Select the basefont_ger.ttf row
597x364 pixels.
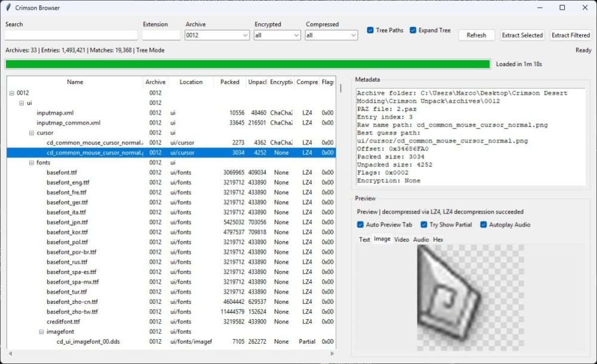171,202
